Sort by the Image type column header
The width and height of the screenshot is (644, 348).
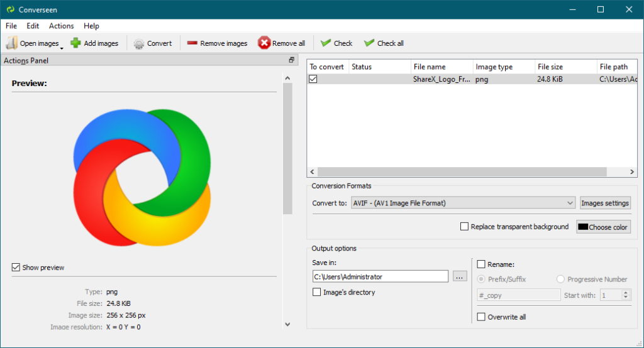504,67
